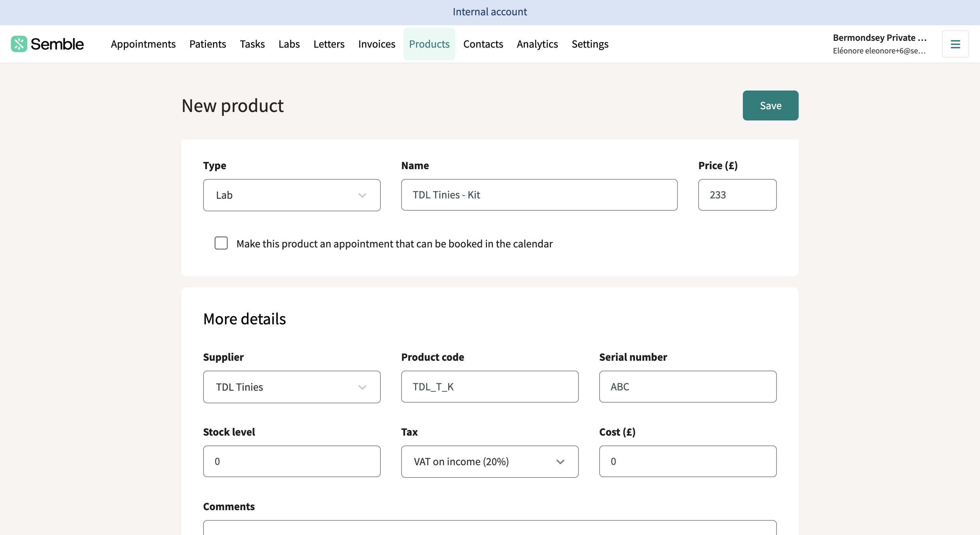The height and width of the screenshot is (535, 980).
Task: Edit the Serial number field ABC
Action: click(x=688, y=387)
